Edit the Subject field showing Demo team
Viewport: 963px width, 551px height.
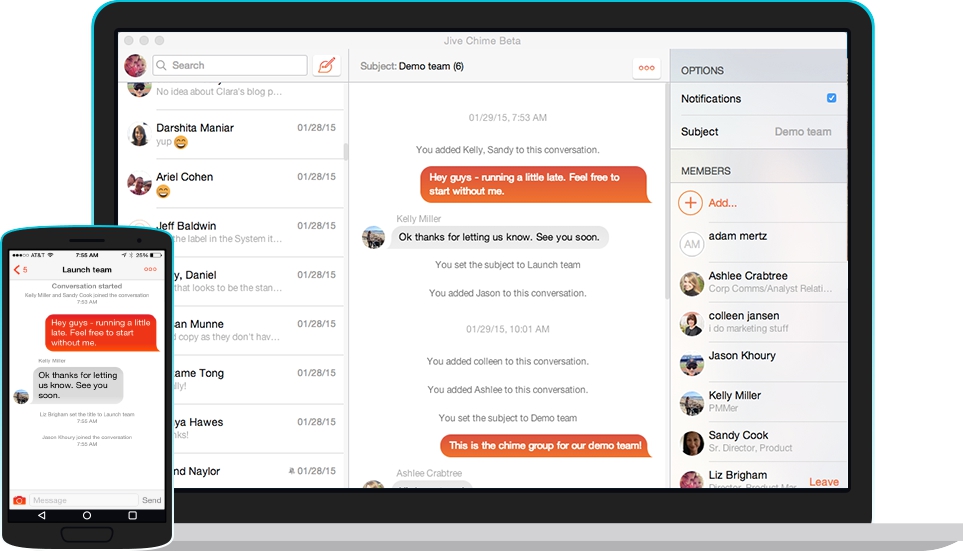802,132
